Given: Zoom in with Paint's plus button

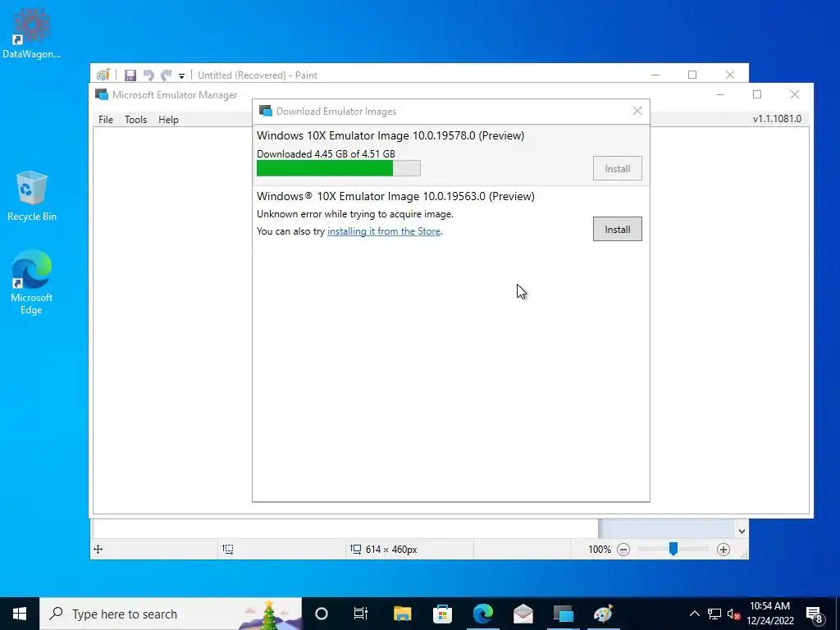Looking at the screenshot, I should coord(724,549).
